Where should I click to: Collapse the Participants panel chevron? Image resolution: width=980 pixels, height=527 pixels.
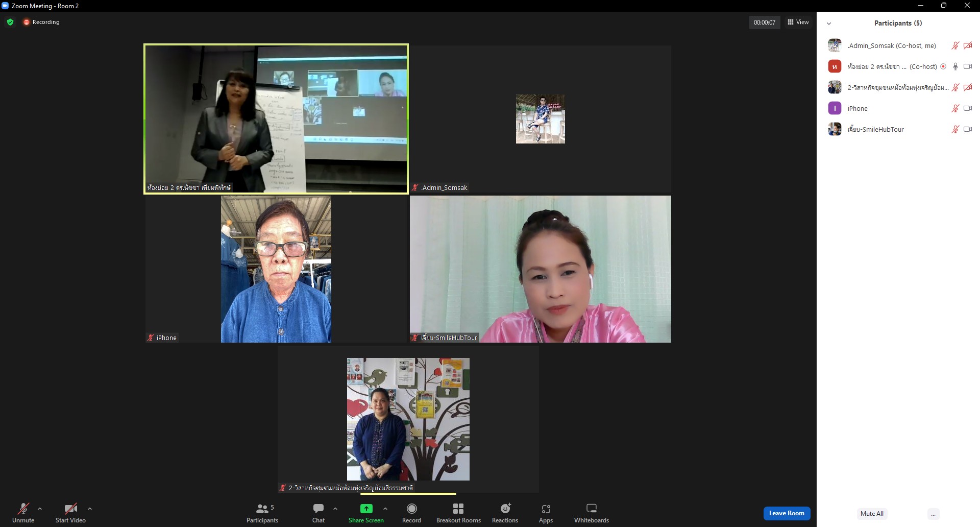(x=829, y=23)
